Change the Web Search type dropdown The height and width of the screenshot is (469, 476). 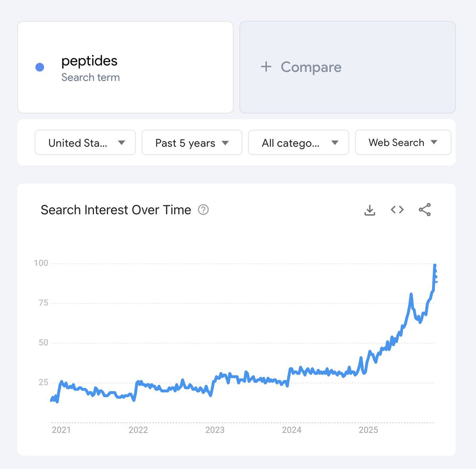click(x=403, y=142)
